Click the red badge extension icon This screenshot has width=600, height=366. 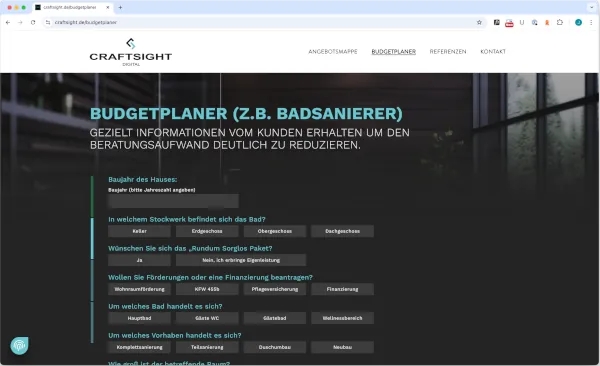509,23
